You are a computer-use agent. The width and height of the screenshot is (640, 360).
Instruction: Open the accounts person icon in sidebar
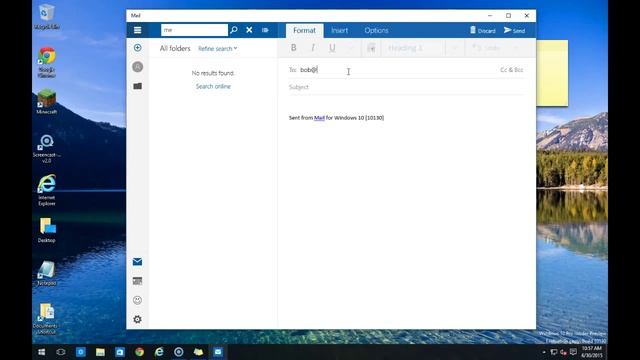coord(138,67)
